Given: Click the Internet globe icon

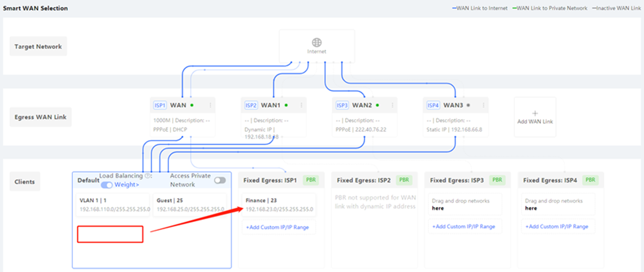Looking at the screenshot, I should 316,43.
